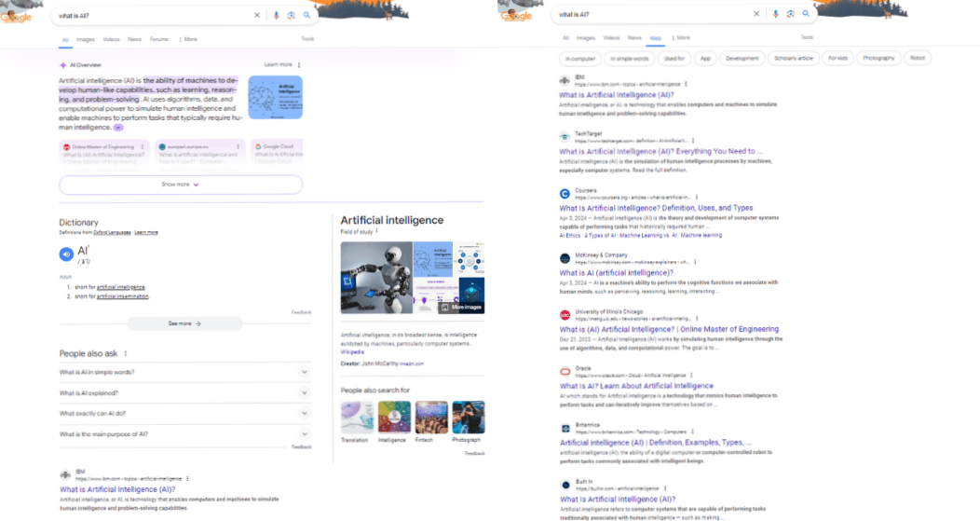980x521 pixels.
Task: Expand AI Overview with Show more
Action: (181, 185)
